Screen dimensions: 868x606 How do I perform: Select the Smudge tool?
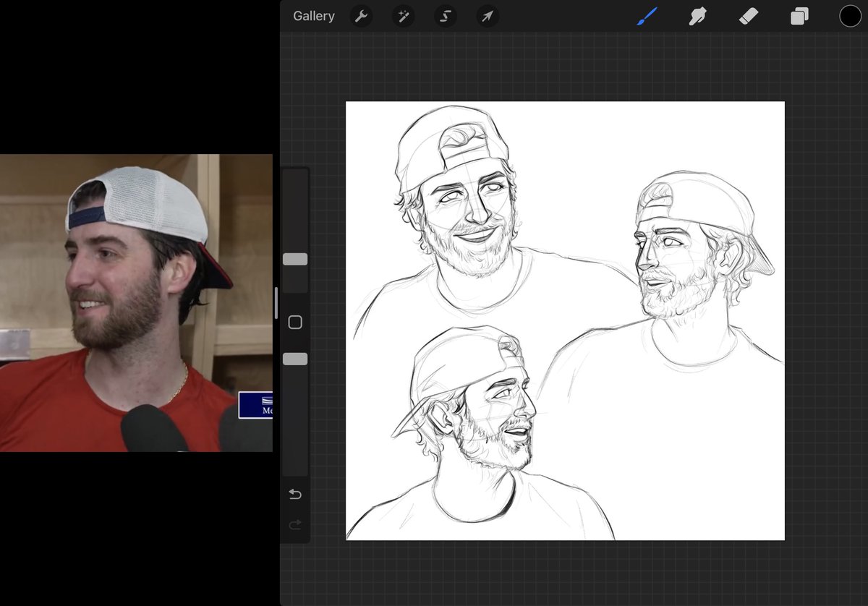[697, 16]
